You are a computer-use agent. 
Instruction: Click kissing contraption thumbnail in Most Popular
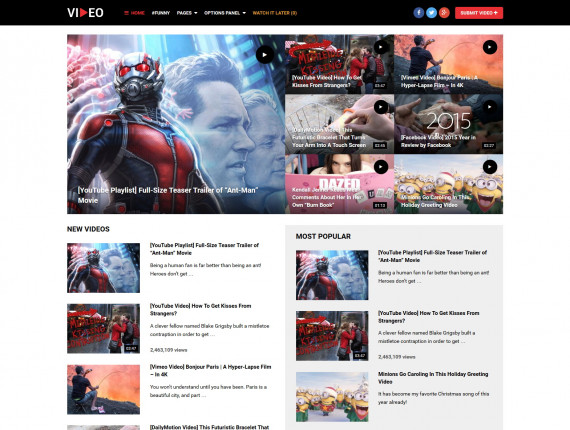[x=332, y=336]
